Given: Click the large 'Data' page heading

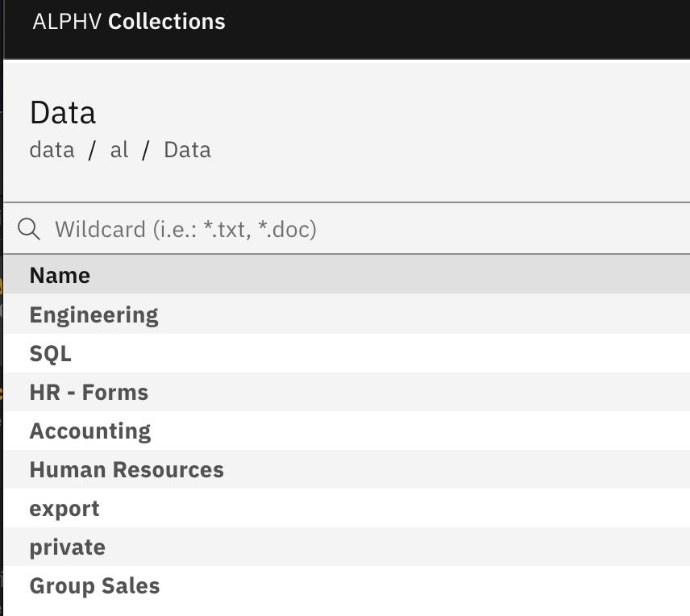Looking at the screenshot, I should click(x=63, y=113).
